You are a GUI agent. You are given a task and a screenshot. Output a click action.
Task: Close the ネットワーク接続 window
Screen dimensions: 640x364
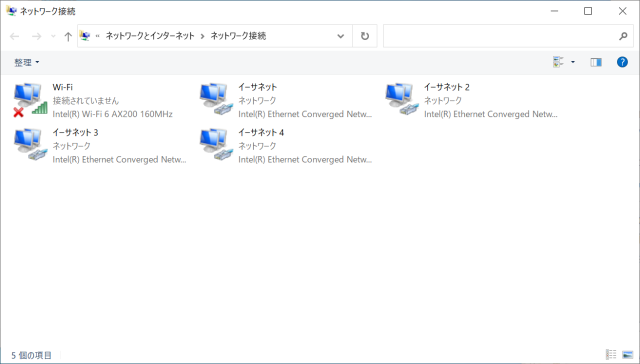pyautogui.click(x=622, y=11)
